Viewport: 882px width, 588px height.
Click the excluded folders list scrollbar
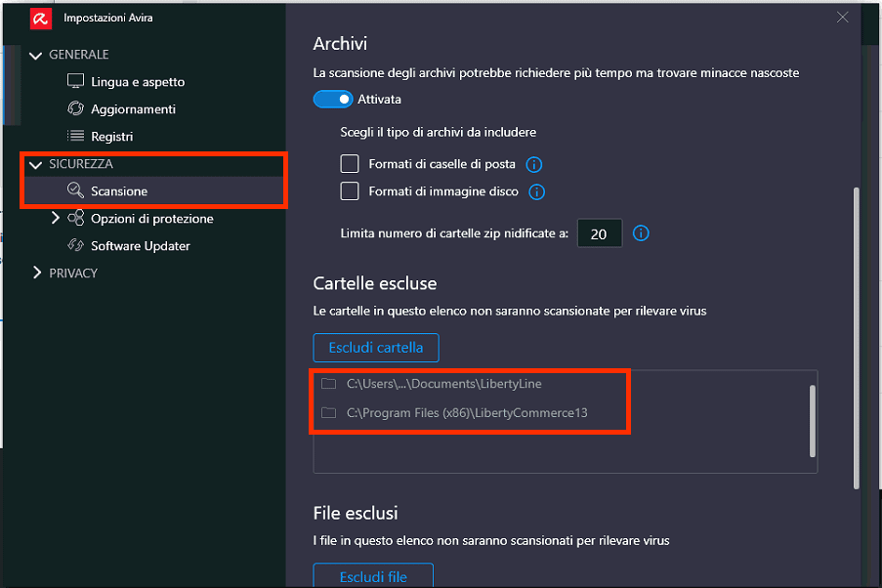tap(813, 421)
